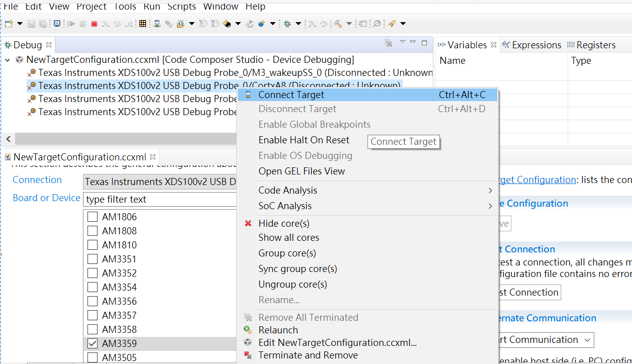
Task: Open the Debug bug dropdown arrow
Action: [298, 24]
